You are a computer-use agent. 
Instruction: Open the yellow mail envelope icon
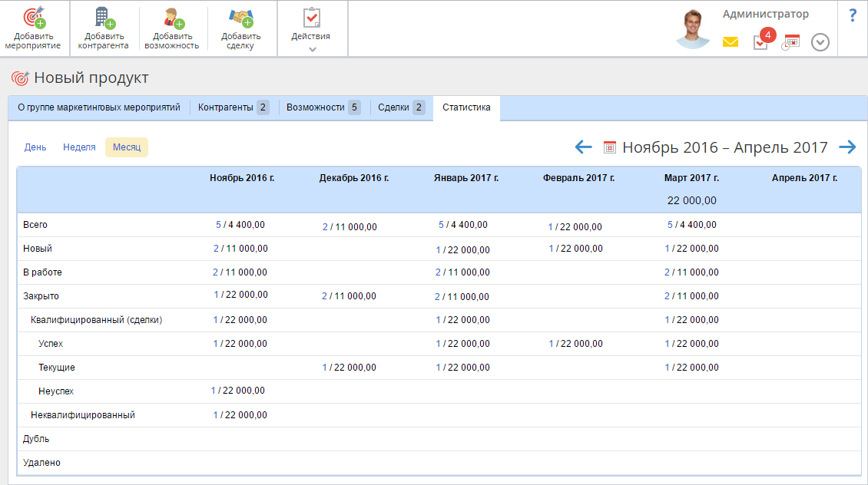pyautogui.click(x=730, y=42)
